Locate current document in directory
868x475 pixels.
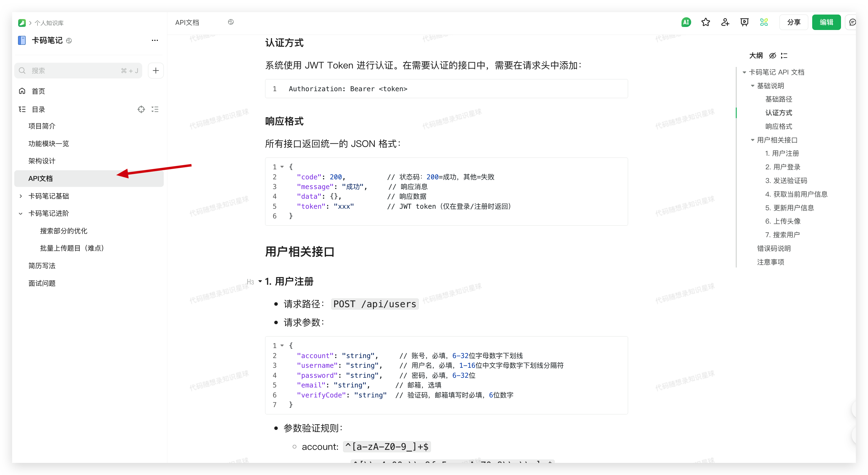click(141, 109)
